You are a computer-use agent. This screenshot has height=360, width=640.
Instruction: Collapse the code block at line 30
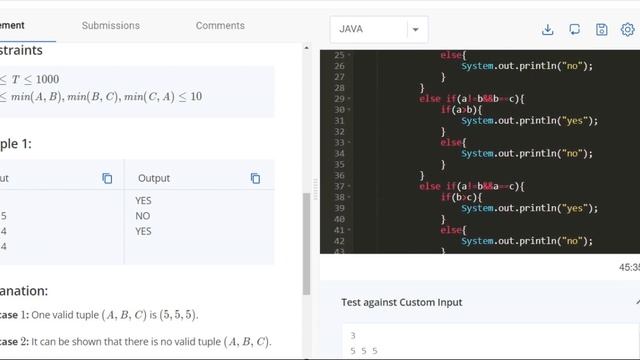click(349, 109)
